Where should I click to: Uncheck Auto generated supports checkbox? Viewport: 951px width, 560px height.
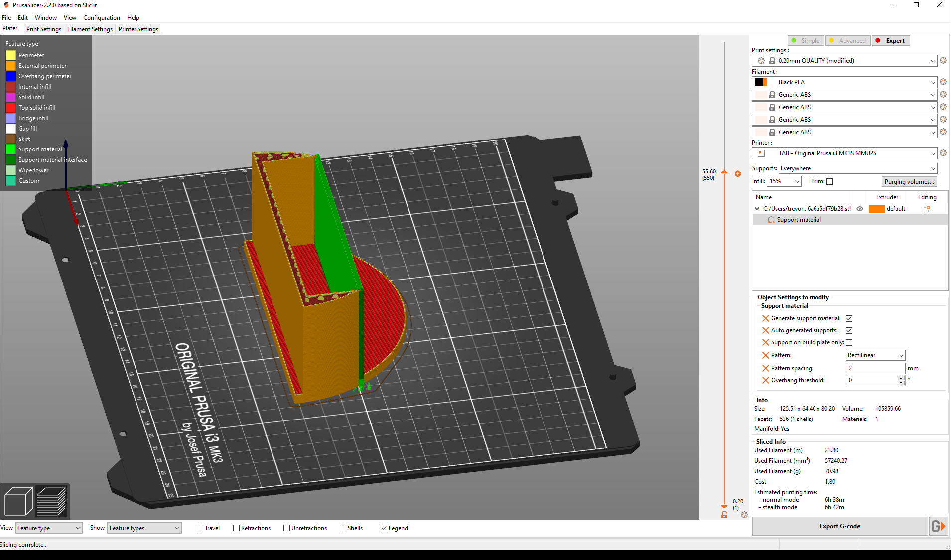point(849,330)
